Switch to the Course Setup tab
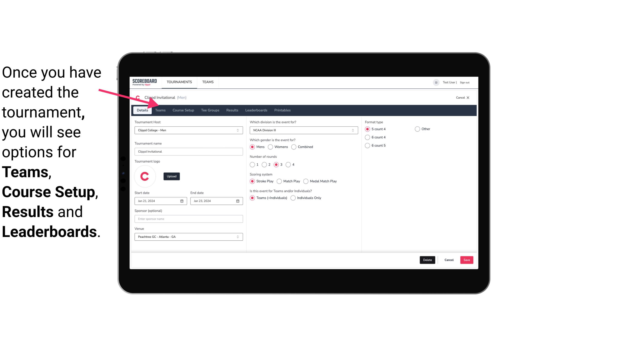644x346 pixels. point(183,110)
